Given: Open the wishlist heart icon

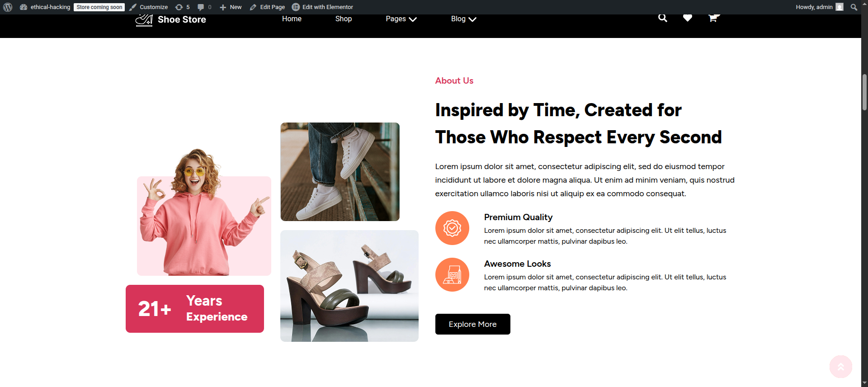Looking at the screenshot, I should coord(688,18).
